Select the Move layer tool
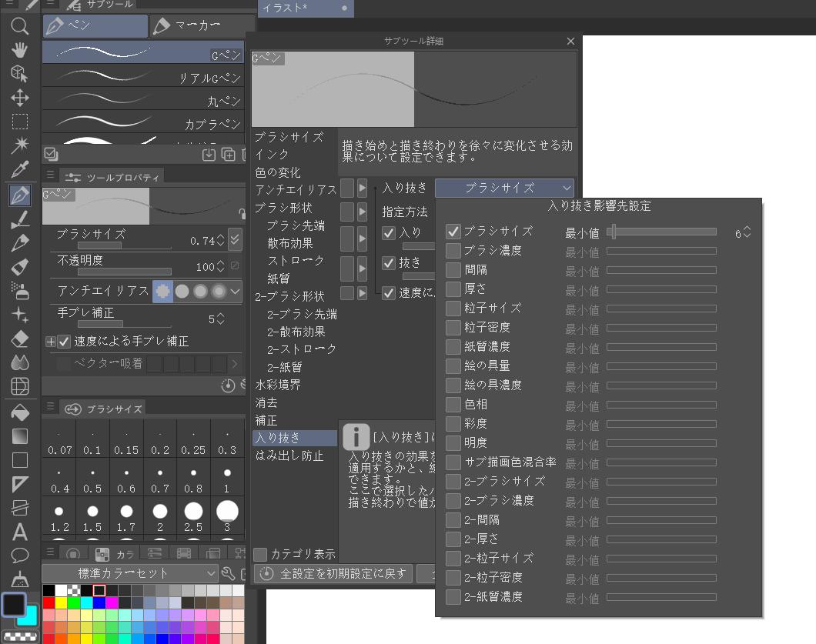 pos(20,98)
